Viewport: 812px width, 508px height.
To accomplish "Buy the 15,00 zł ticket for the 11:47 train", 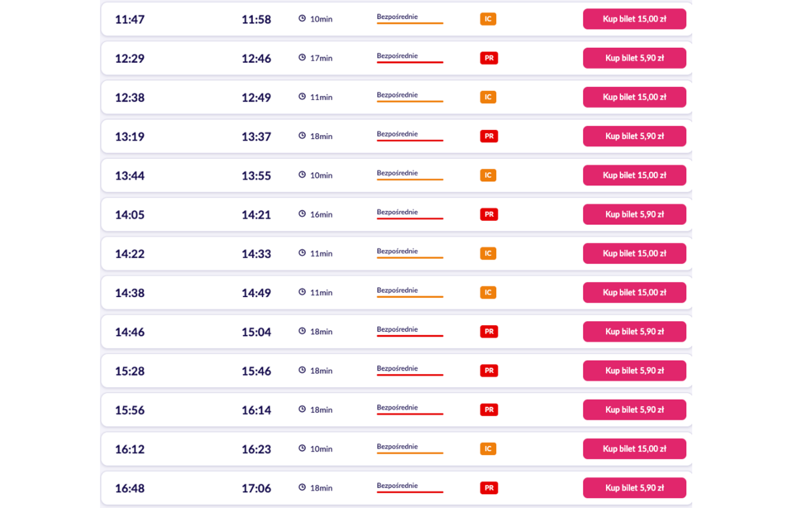I will (634, 19).
